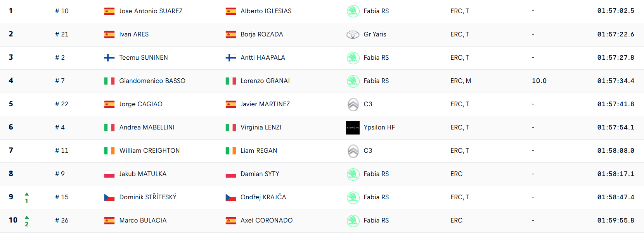Viewport: 644px width, 233px height.
Task: Select co-driver Axel CORONADO
Action: click(x=267, y=221)
